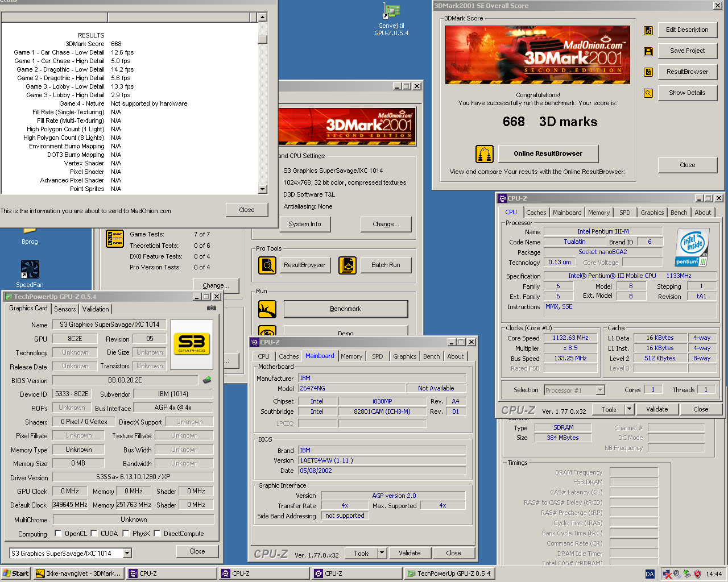728x582 pixels.
Task: Open the Sensors tab in GPU-Z
Action: click(x=65, y=309)
